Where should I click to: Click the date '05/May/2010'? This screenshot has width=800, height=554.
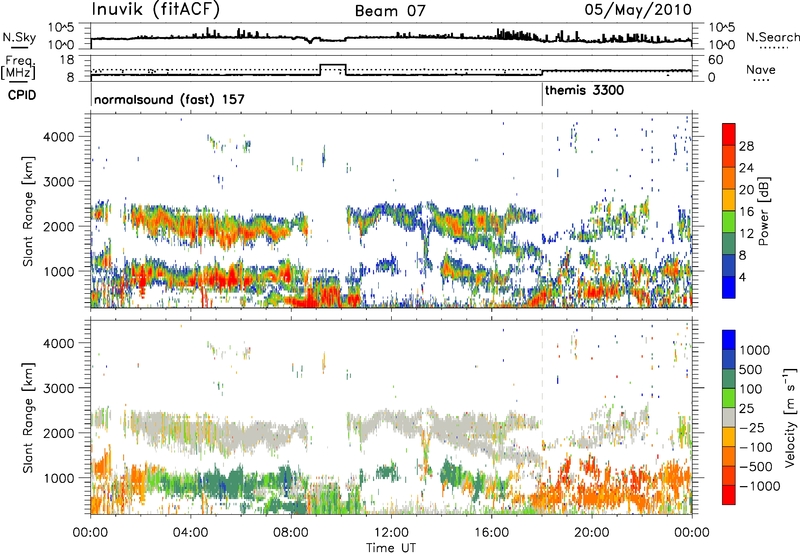tap(638, 9)
